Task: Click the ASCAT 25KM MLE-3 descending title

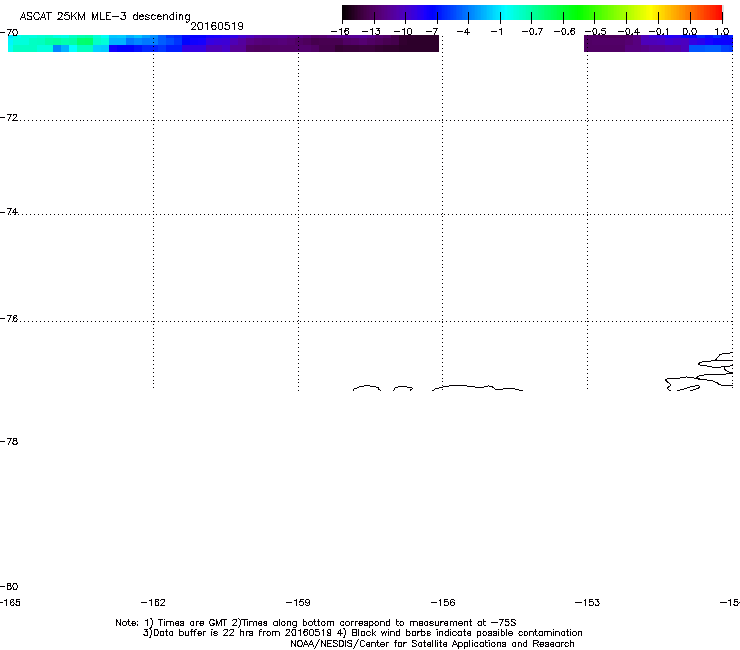Action: tap(105, 16)
